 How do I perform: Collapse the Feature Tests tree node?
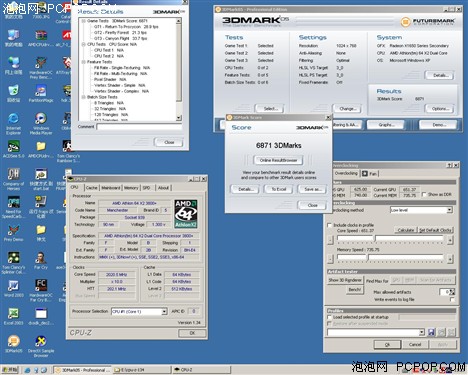(83, 62)
